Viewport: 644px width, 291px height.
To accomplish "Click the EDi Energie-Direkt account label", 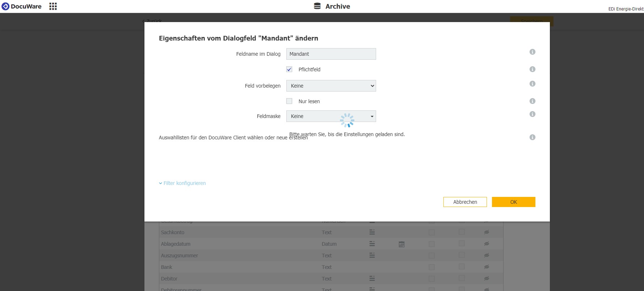I will [626, 9].
